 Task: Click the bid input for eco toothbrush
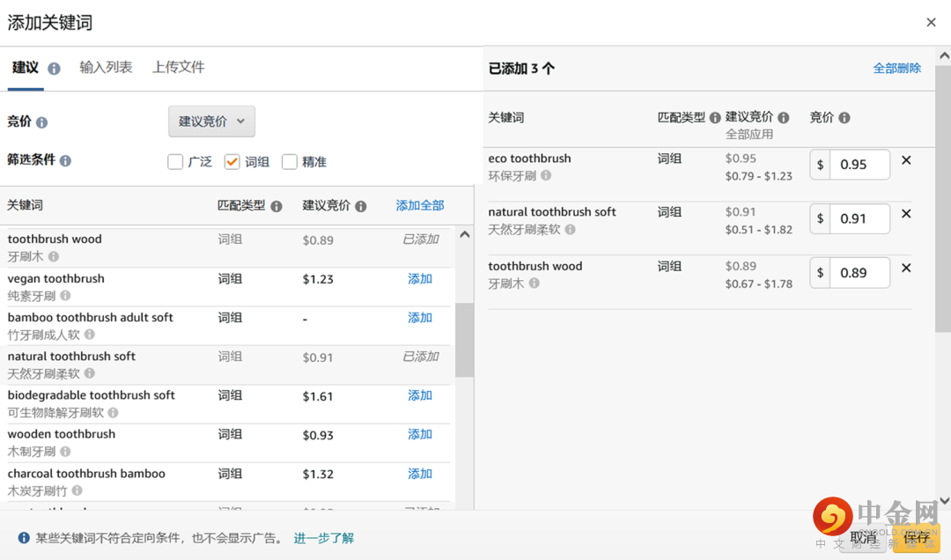tap(859, 165)
